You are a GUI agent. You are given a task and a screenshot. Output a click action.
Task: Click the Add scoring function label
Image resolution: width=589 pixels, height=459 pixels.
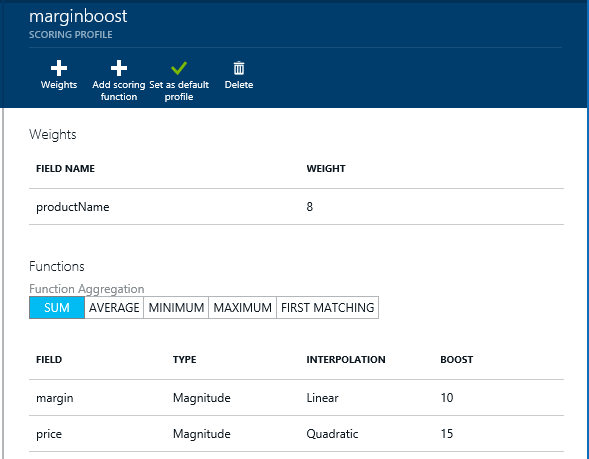coord(119,91)
